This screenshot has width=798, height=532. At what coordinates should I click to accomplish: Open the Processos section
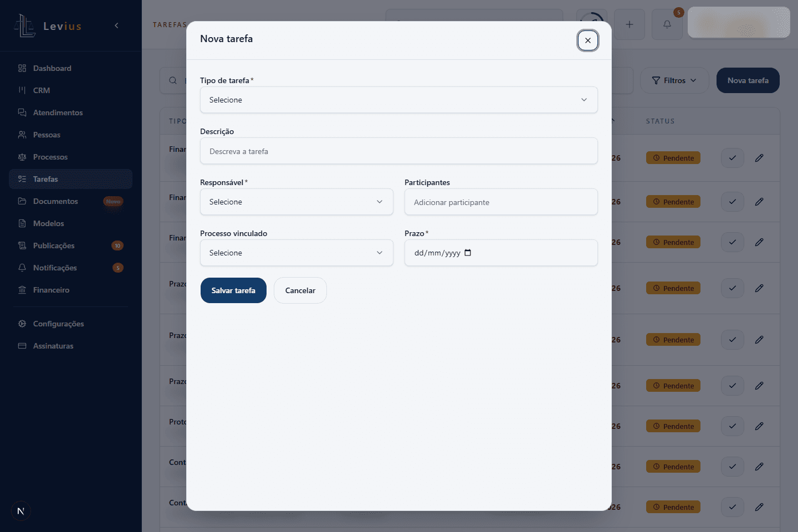70,157
